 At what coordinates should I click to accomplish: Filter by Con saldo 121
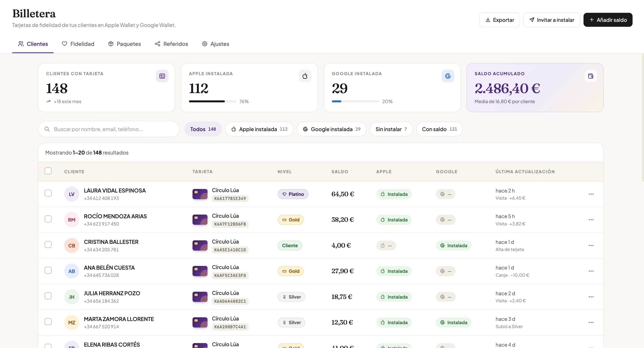coord(439,129)
